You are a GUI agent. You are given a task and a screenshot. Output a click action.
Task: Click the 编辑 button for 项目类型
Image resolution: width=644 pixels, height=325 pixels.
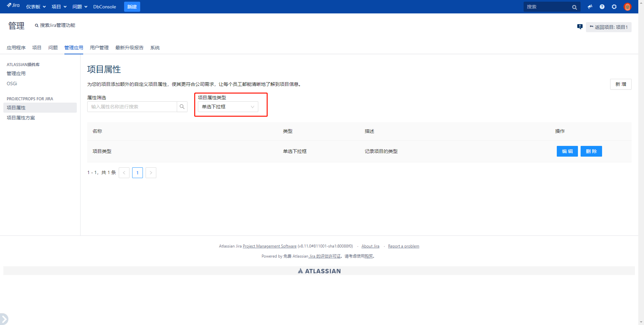pyautogui.click(x=567, y=151)
